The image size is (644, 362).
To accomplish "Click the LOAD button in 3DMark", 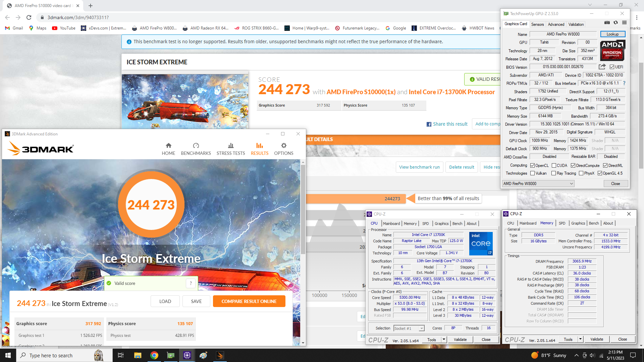I will [x=165, y=301].
